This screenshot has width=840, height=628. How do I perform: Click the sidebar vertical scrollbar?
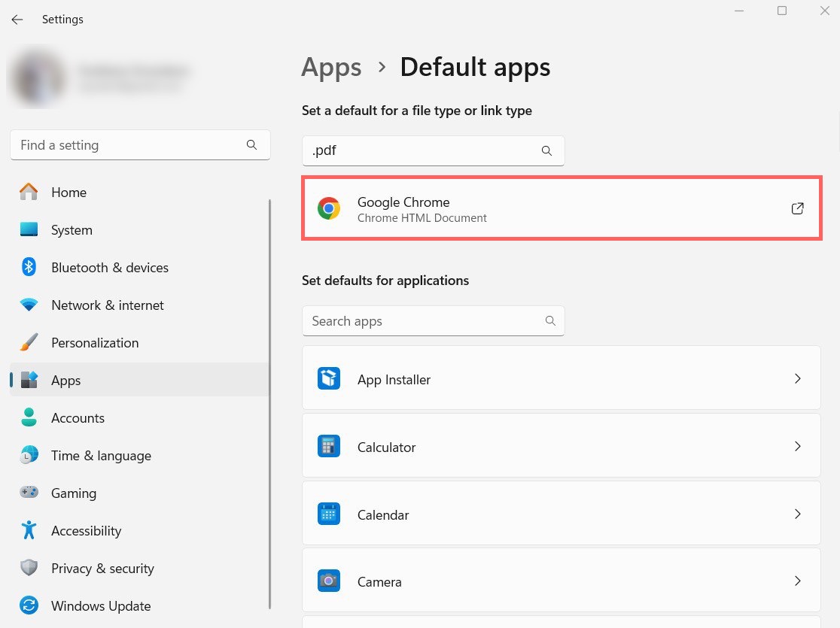(269, 406)
